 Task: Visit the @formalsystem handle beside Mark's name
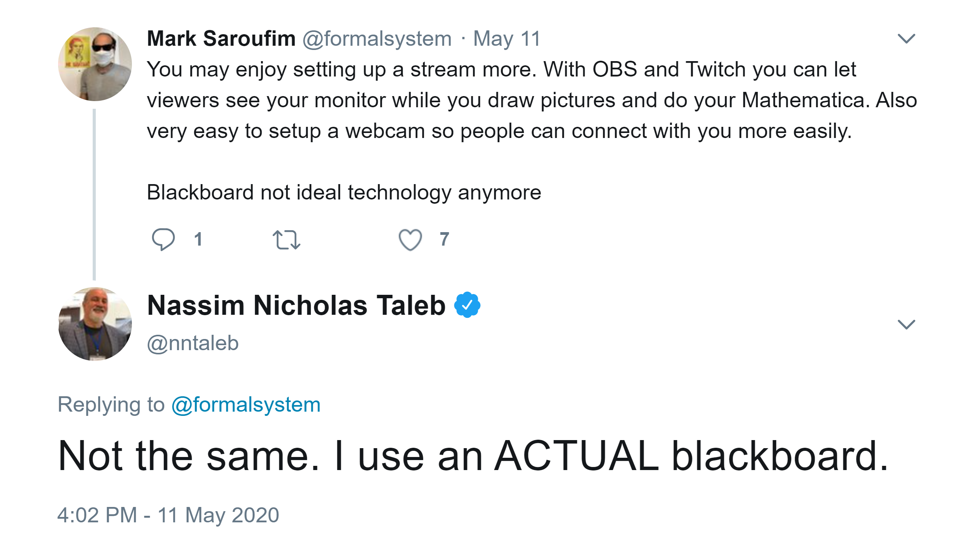[377, 39]
